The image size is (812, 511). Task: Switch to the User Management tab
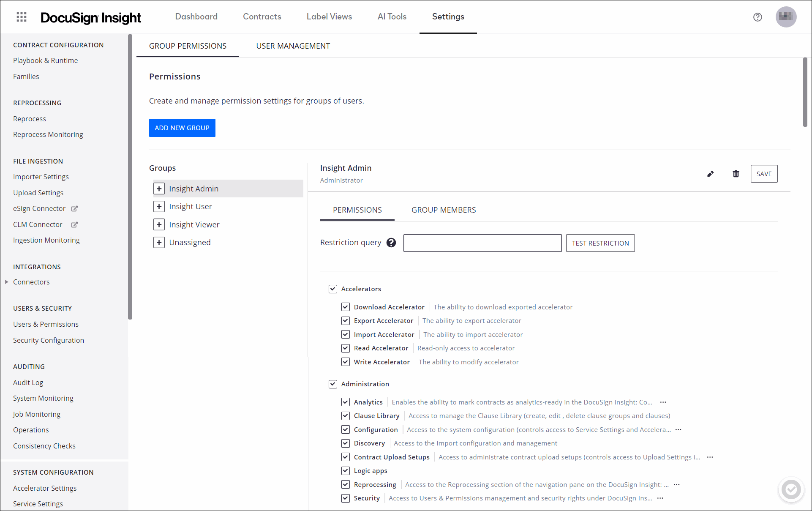tap(293, 46)
